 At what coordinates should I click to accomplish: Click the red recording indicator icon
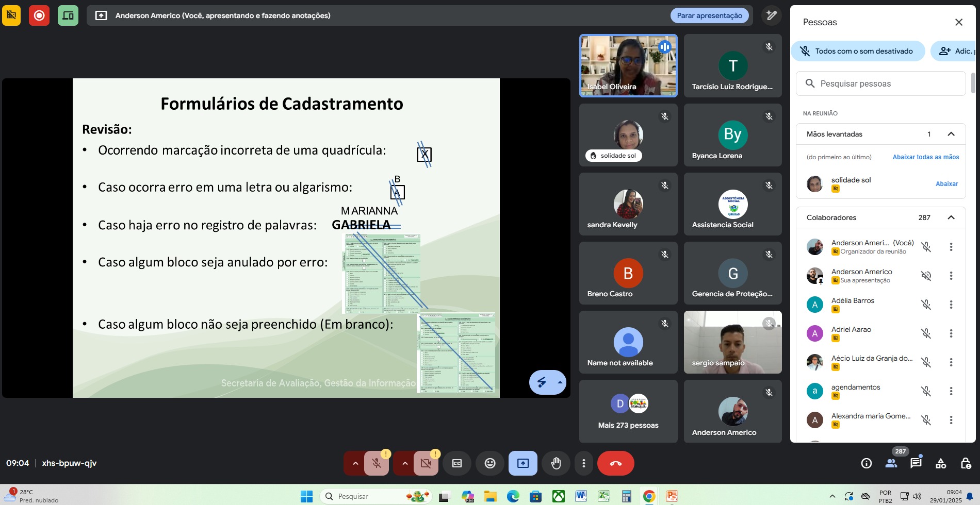(x=39, y=15)
